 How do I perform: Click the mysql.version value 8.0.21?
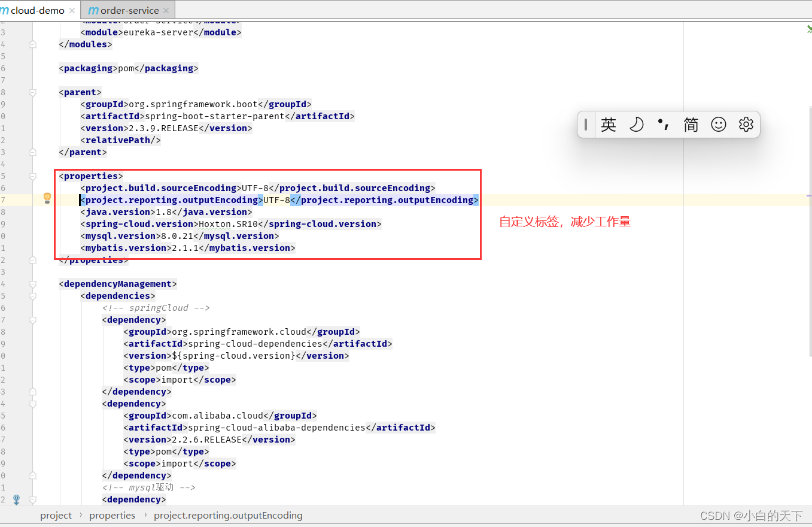pyautogui.click(x=177, y=236)
